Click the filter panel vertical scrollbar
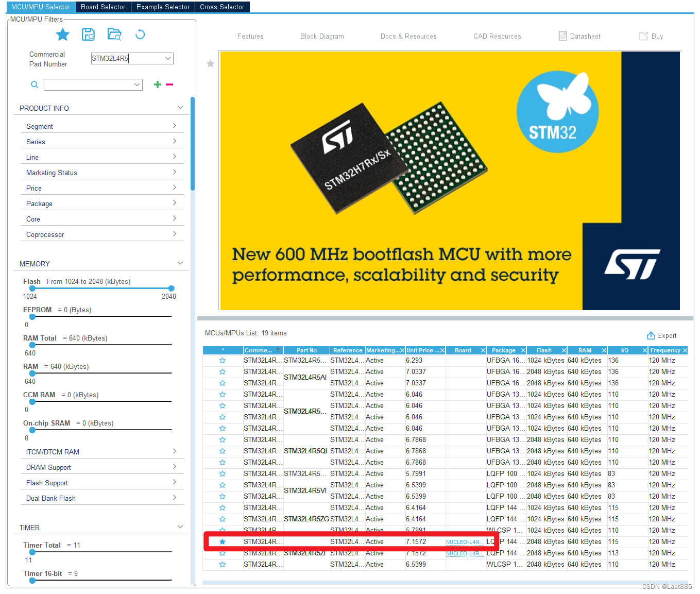This screenshot has width=700, height=594. tap(193, 144)
